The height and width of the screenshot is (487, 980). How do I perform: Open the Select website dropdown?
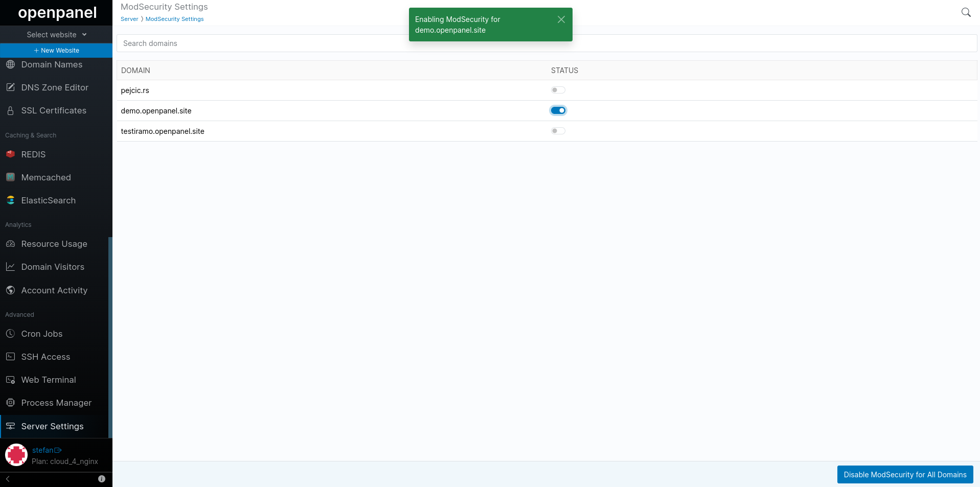pyautogui.click(x=56, y=35)
